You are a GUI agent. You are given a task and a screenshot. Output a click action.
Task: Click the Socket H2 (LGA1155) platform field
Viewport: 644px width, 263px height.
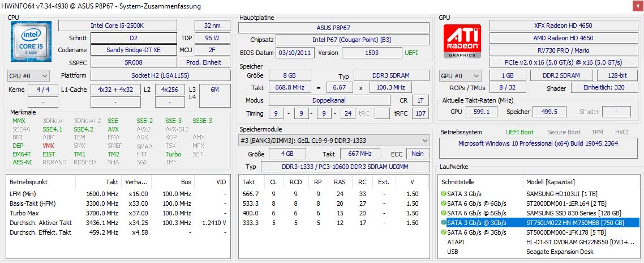160,76
